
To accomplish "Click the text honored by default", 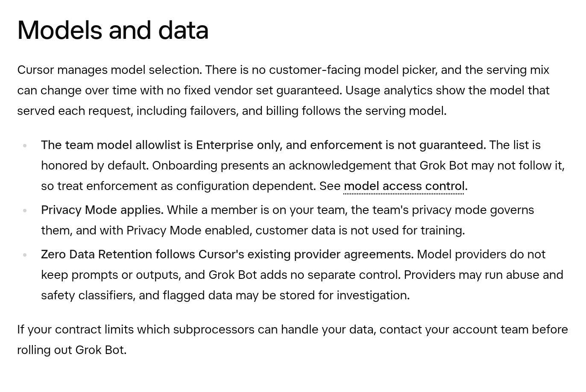I will pos(95,166).
